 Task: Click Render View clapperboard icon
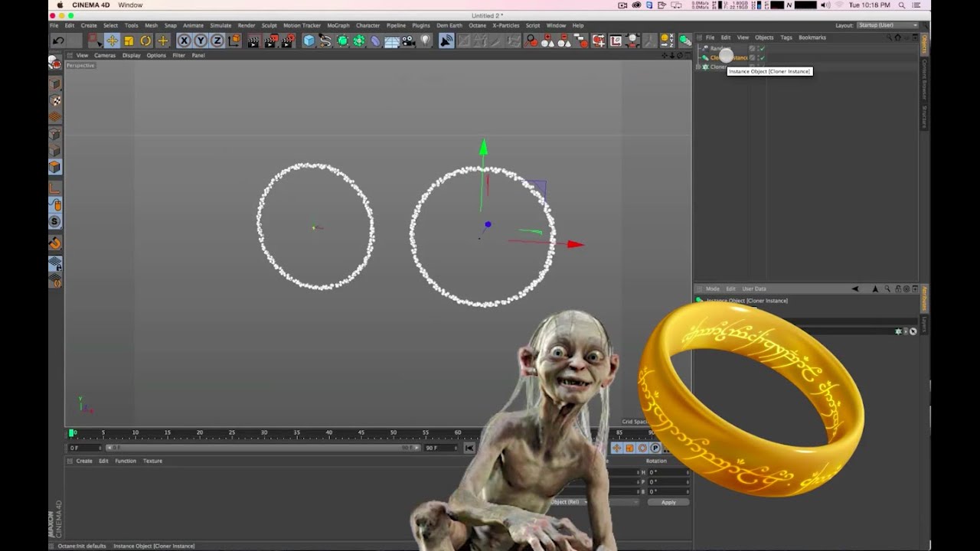coord(254,41)
